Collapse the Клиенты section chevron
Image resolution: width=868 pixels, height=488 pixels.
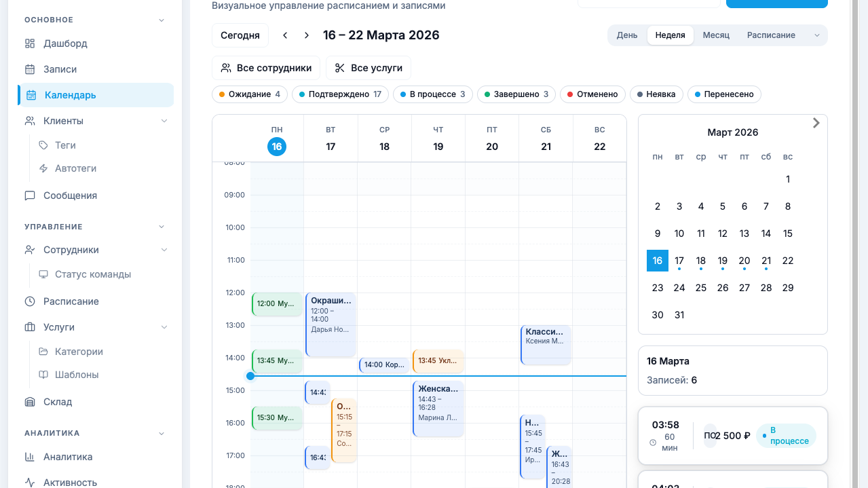coord(164,121)
